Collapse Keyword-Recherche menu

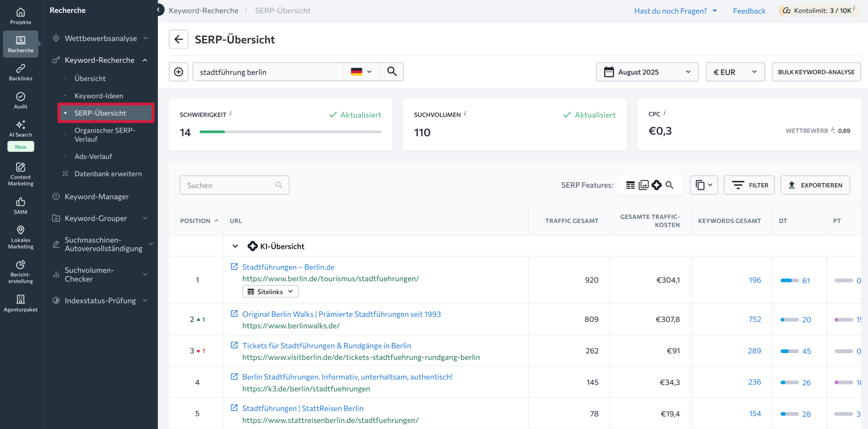(145, 60)
